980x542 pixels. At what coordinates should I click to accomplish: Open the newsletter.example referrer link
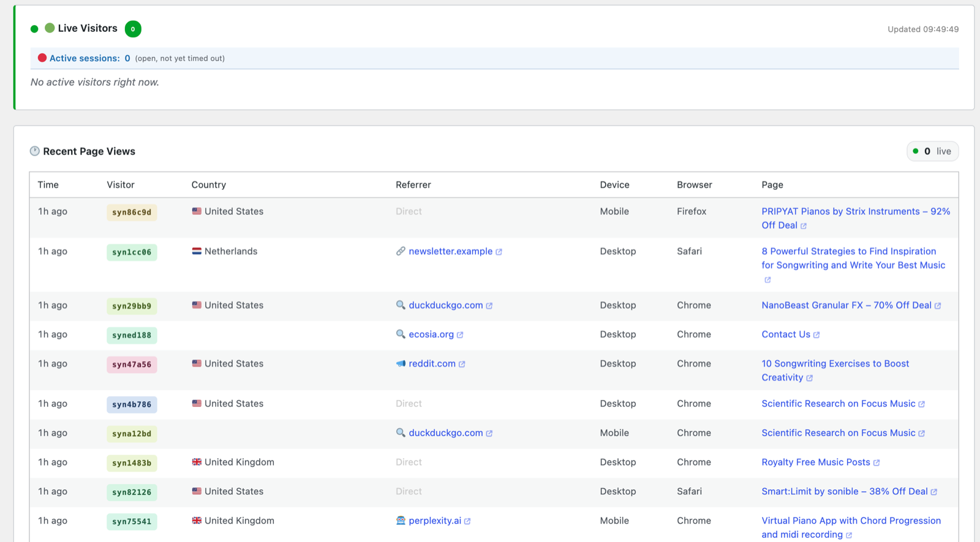click(x=450, y=251)
